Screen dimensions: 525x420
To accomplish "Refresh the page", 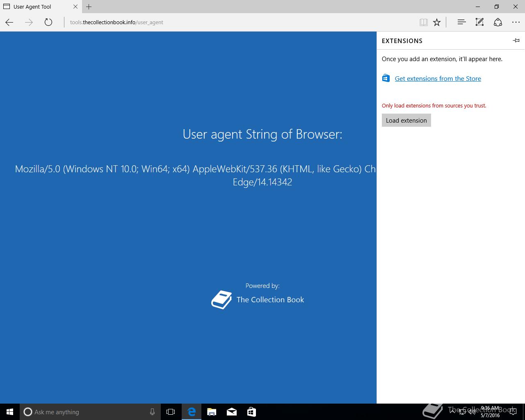I will (48, 22).
